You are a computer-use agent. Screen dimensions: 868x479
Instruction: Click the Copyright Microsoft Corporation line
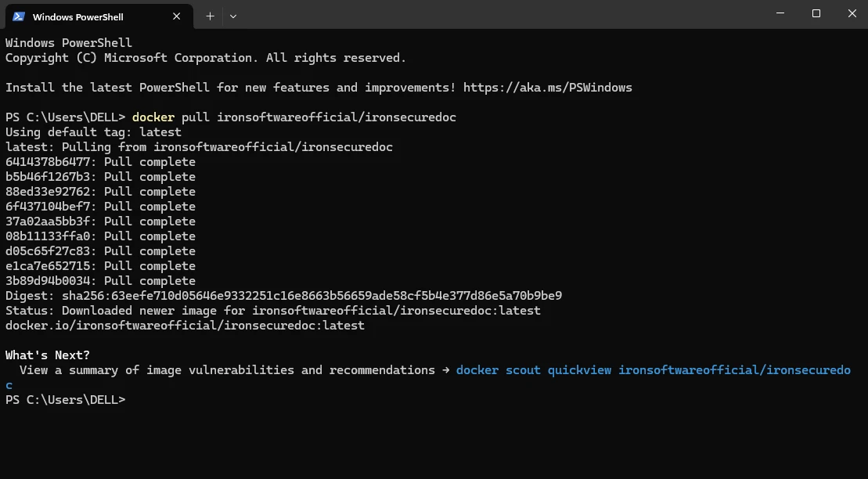[205, 58]
